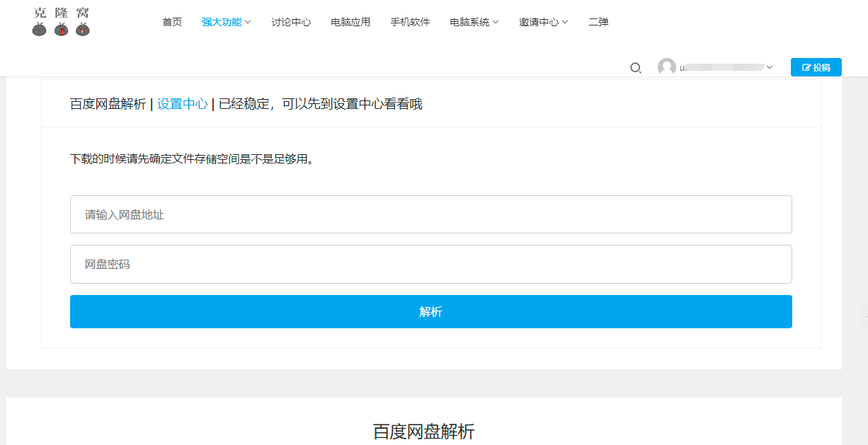Open the 设置中心 link

point(182,104)
